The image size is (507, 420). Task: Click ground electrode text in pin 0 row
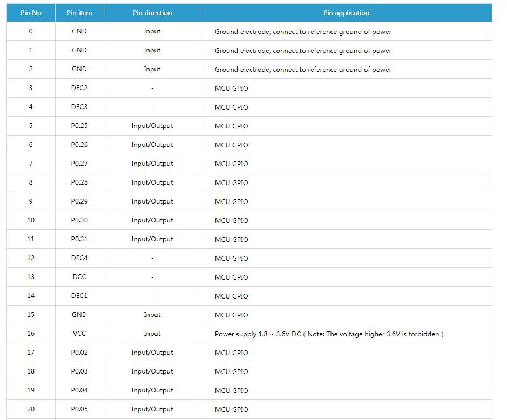tap(303, 32)
